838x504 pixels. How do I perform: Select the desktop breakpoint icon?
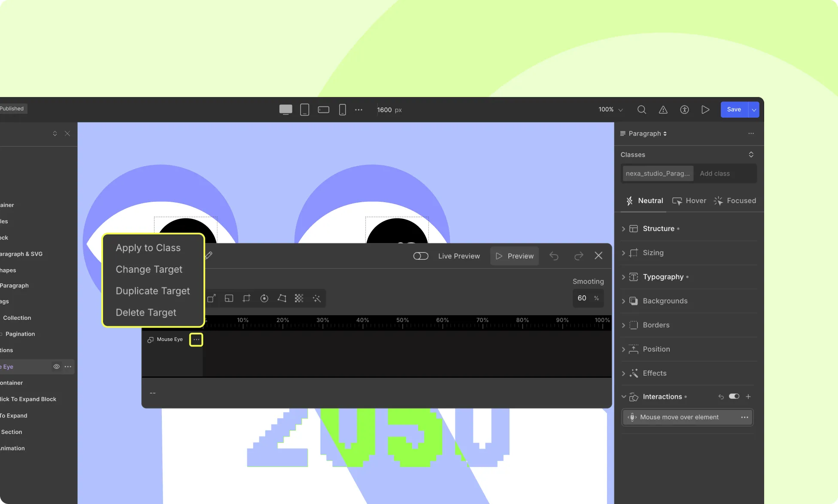(x=285, y=110)
